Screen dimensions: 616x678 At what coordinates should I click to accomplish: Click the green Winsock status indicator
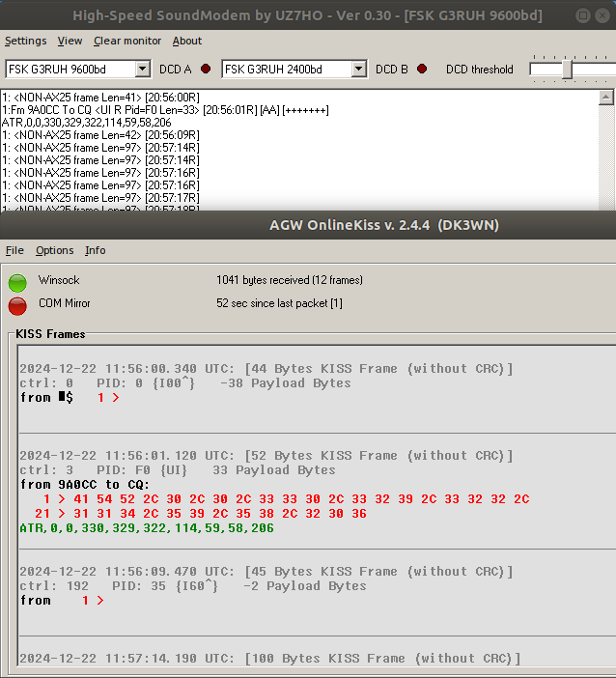point(17,283)
